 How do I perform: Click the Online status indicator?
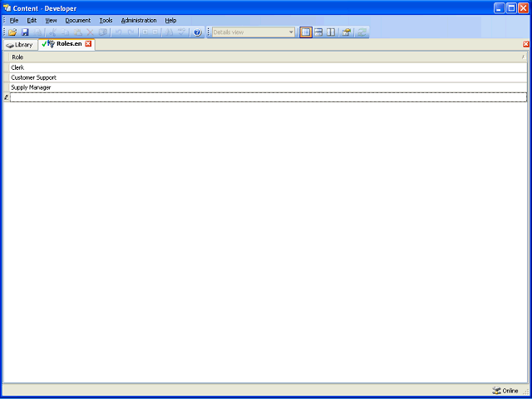pos(505,391)
